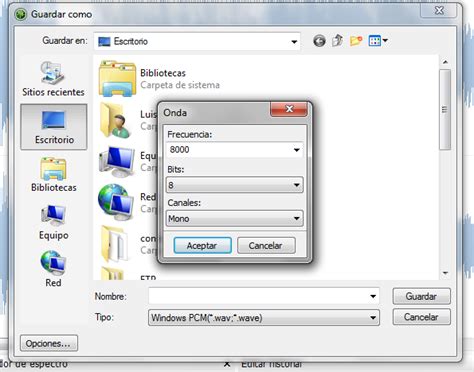Open the Canales dropdown showing Mono
The width and height of the screenshot is (474, 372).
(234, 218)
